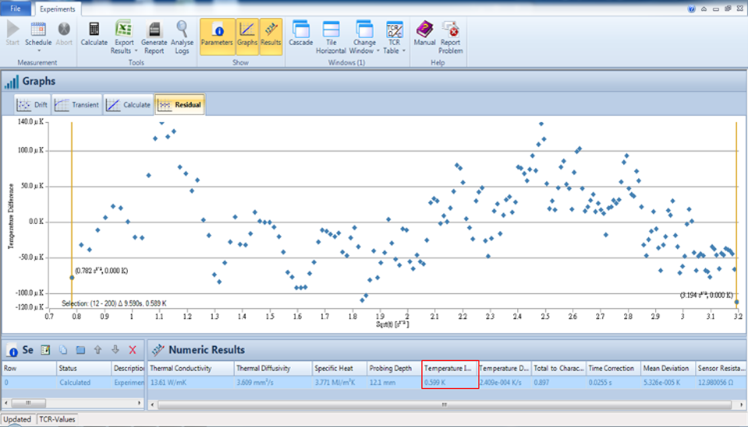Select the 12.1 mm probing depth cell
748x427 pixels.
pos(394,382)
